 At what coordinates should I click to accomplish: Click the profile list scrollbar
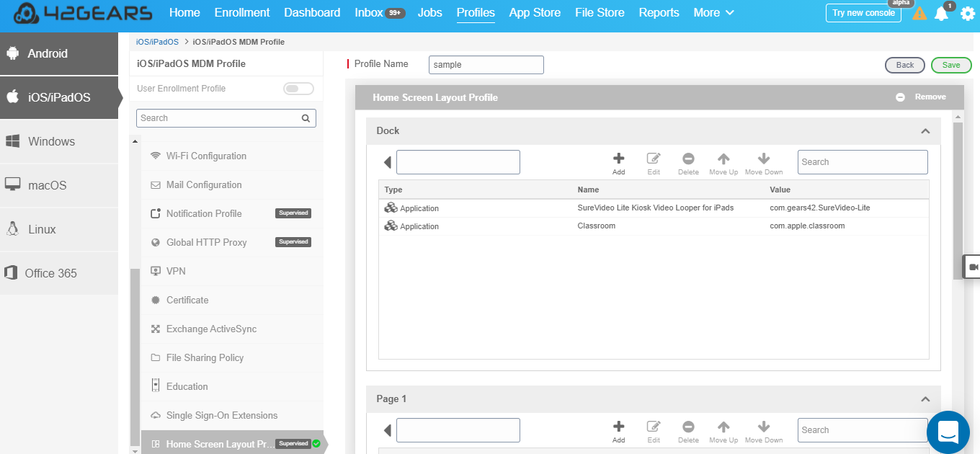(134, 357)
